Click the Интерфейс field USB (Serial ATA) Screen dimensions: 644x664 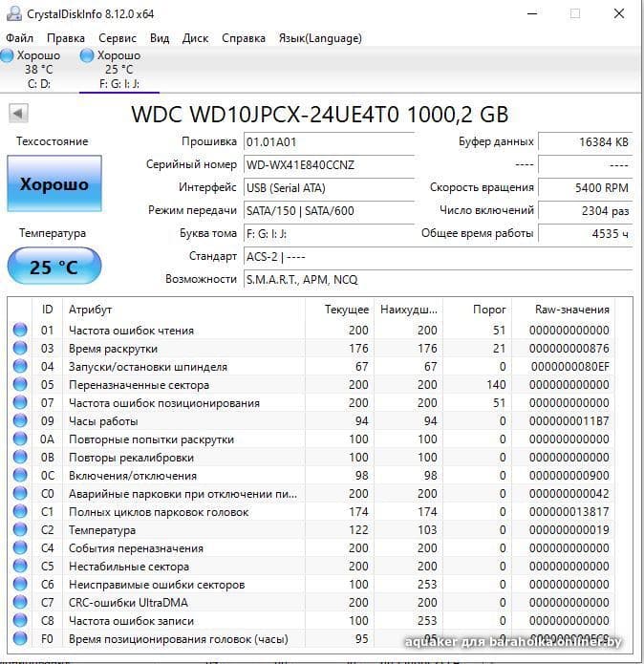(329, 188)
